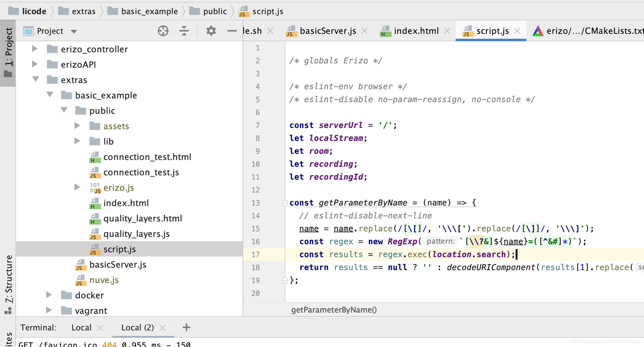Collapse the extras folder
Image resolution: width=644 pixels, height=347 pixels.
36,79
